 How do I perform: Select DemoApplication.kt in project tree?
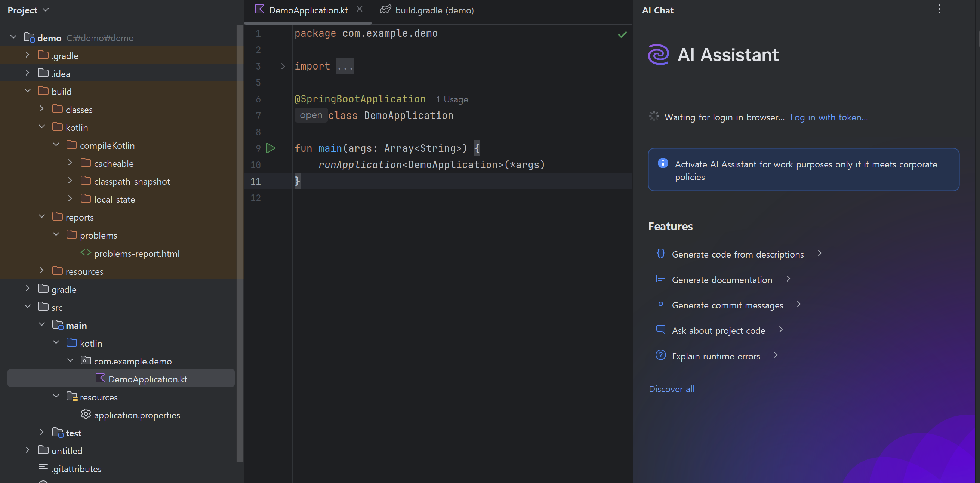pos(121,378)
